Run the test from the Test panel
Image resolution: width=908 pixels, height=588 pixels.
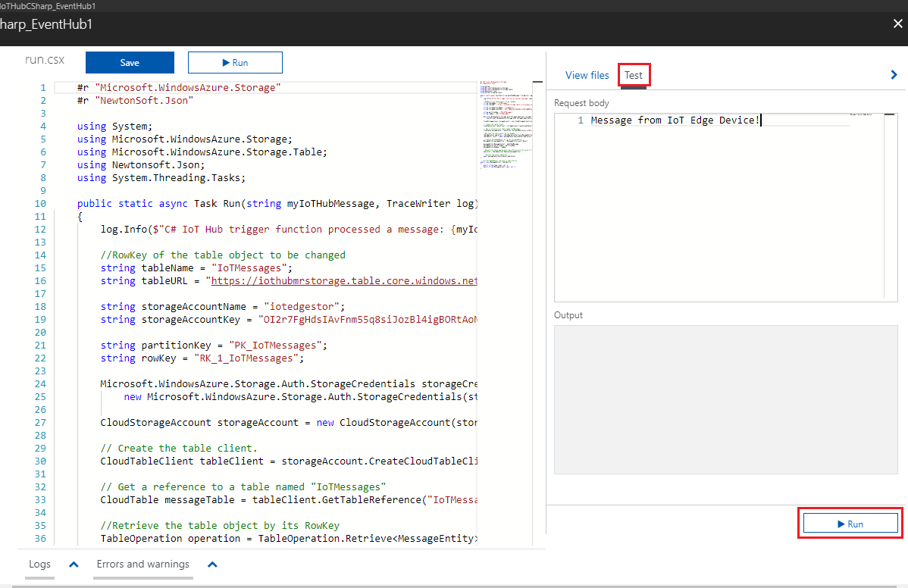850,524
